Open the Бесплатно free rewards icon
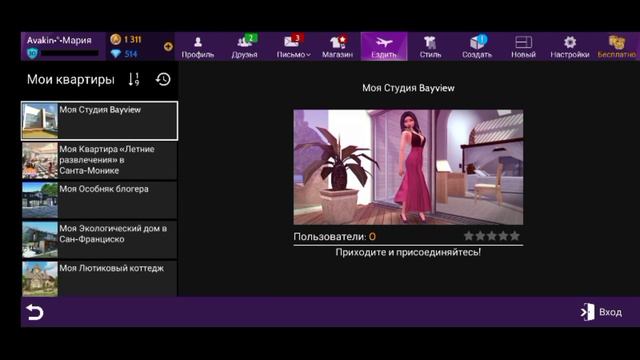The width and height of the screenshot is (640, 360). 617,47
